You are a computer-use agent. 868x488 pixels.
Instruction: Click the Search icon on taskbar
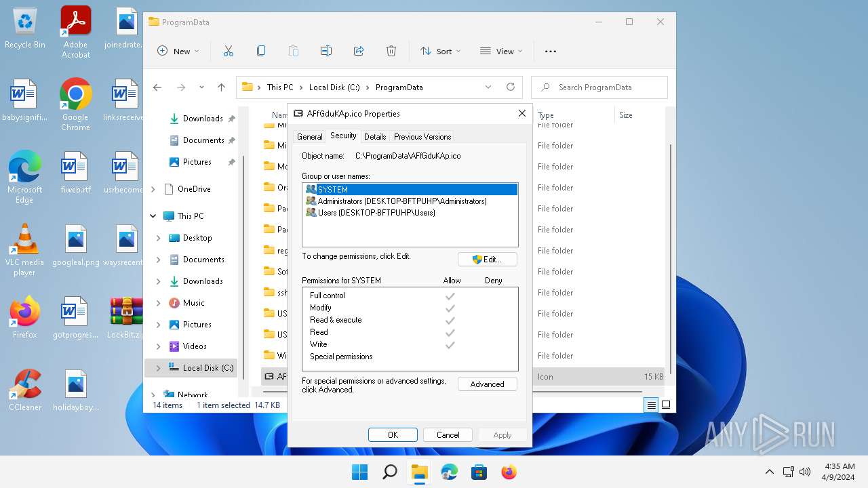389,472
